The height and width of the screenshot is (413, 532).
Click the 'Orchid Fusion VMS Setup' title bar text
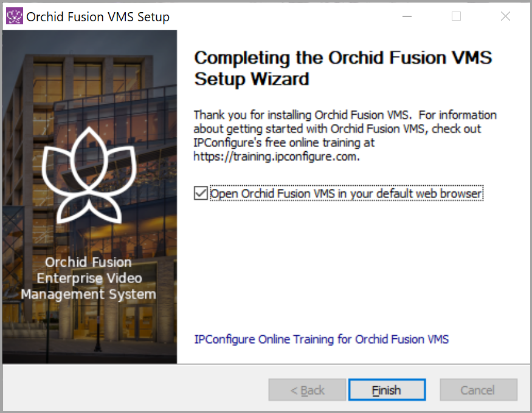pyautogui.click(x=98, y=16)
